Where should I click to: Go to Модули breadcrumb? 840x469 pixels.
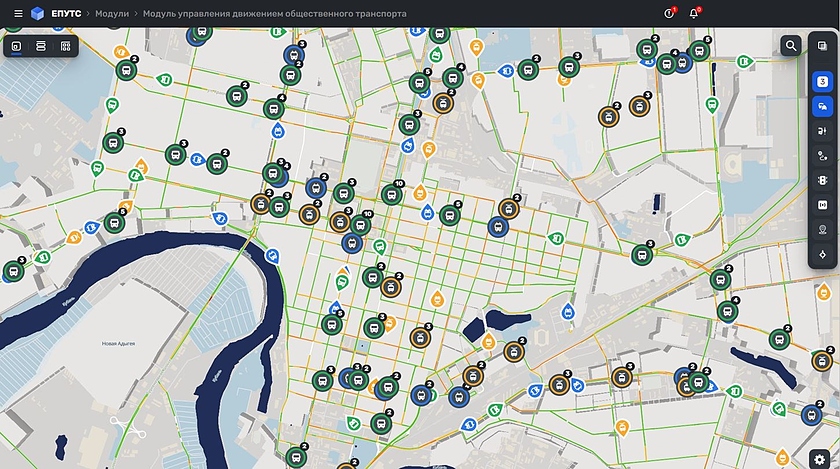tap(111, 14)
